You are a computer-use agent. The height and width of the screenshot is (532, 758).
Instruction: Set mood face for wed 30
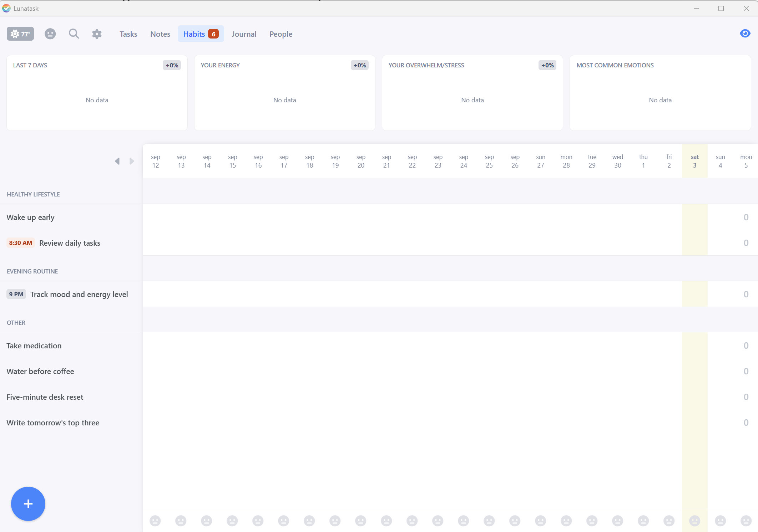(618, 521)
